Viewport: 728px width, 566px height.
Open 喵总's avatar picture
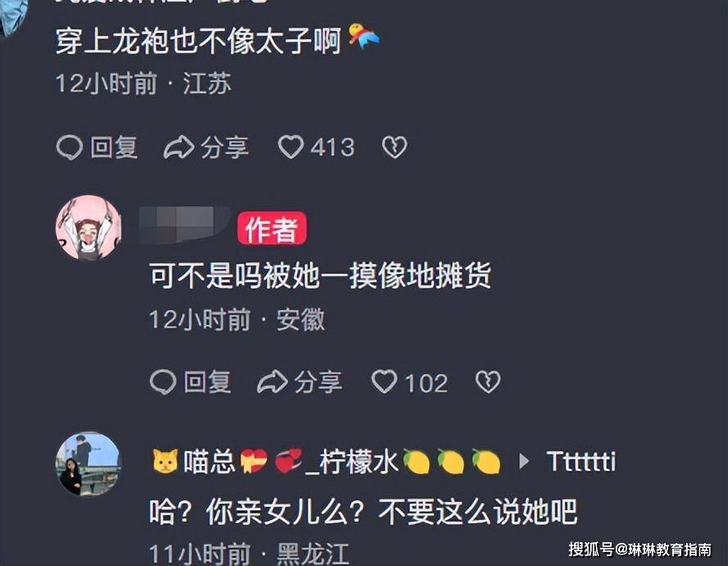[89, 464]
